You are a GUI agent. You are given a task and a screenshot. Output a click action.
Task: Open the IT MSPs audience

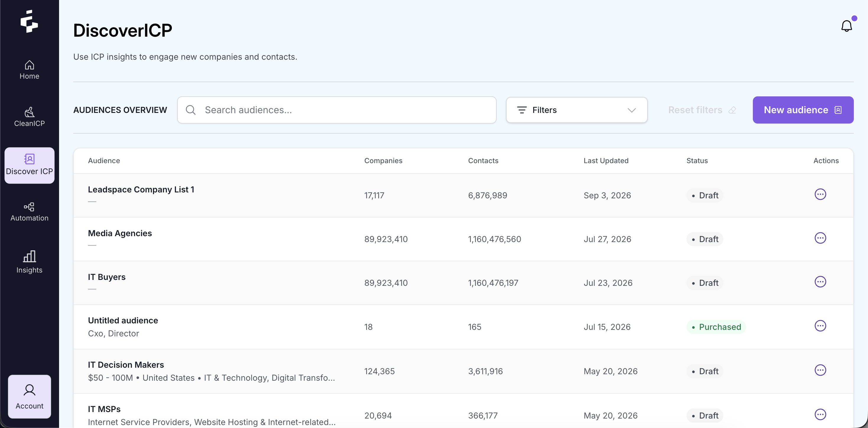104,409
